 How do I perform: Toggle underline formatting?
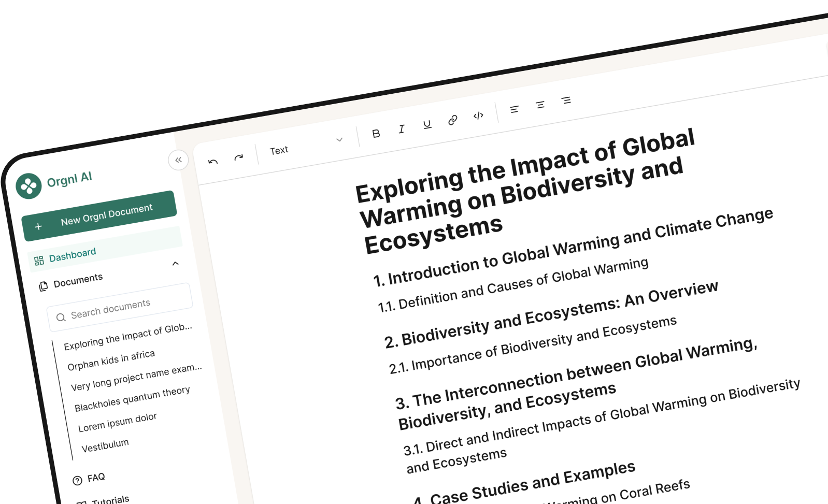(427, 125)
